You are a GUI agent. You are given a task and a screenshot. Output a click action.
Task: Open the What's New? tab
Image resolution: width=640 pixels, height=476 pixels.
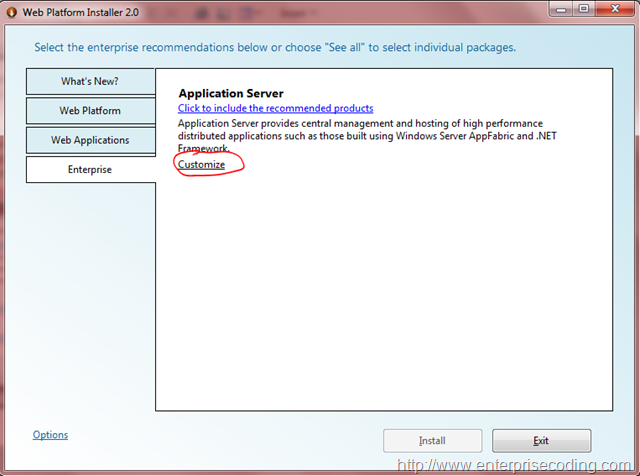coord(90,81)
